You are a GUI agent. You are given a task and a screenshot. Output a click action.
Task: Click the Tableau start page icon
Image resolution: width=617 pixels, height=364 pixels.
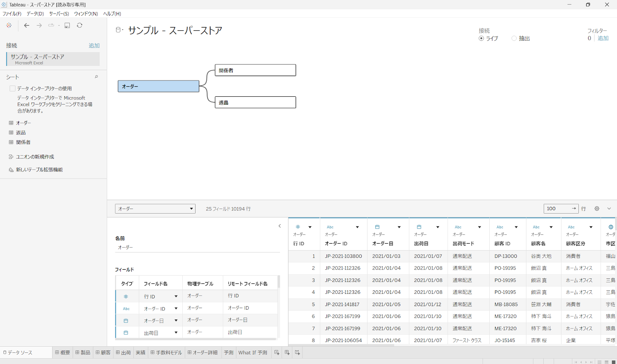click(x=9, y=25)
